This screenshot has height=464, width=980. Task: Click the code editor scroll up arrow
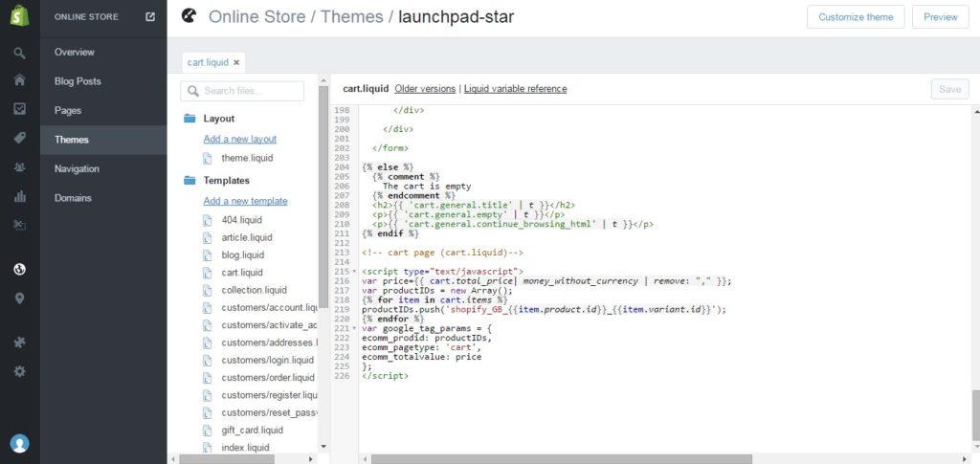tap(975, 111)
